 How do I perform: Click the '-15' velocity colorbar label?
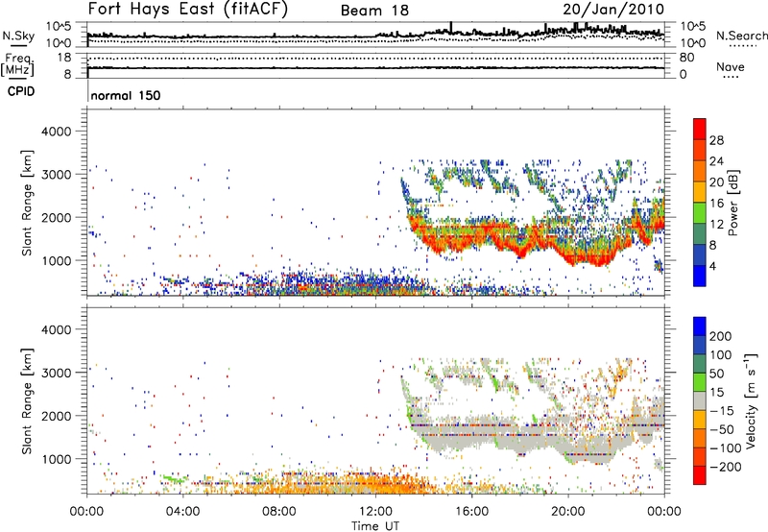click(722, 410)
